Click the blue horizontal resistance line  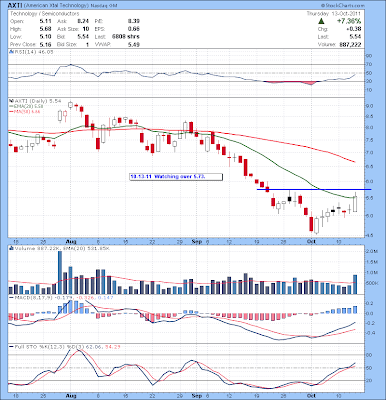tap(314, 189)
